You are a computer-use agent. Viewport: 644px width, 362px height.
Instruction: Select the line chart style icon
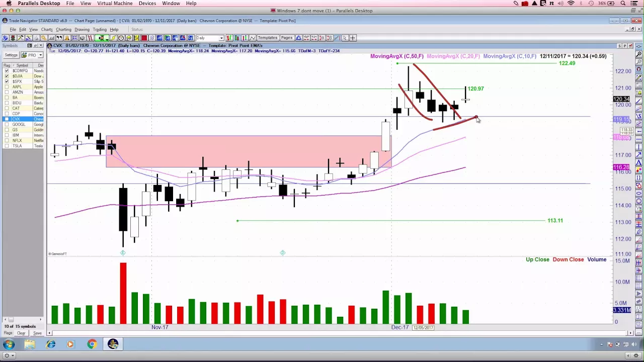253,38
